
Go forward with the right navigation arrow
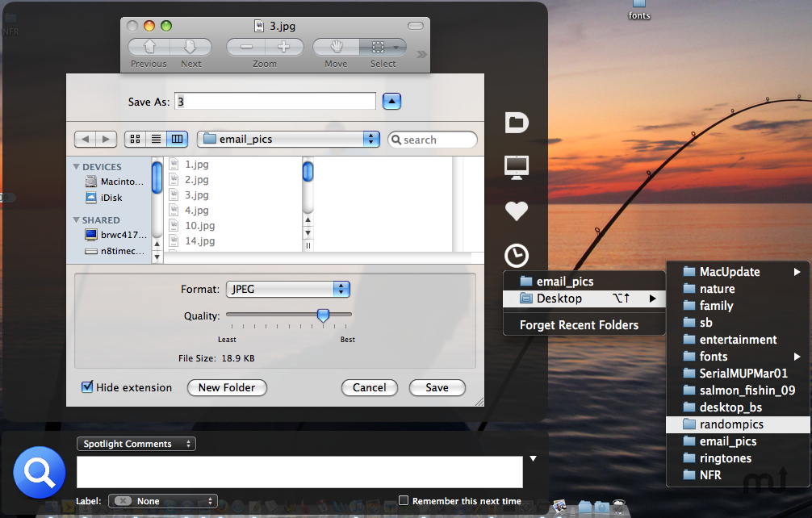click(x=107, y=140)
